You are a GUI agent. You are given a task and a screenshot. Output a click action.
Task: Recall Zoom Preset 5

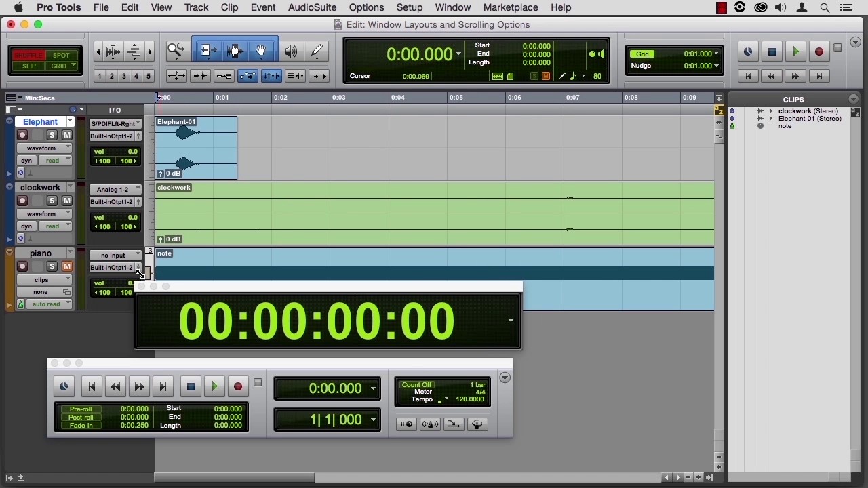[149, 76]
